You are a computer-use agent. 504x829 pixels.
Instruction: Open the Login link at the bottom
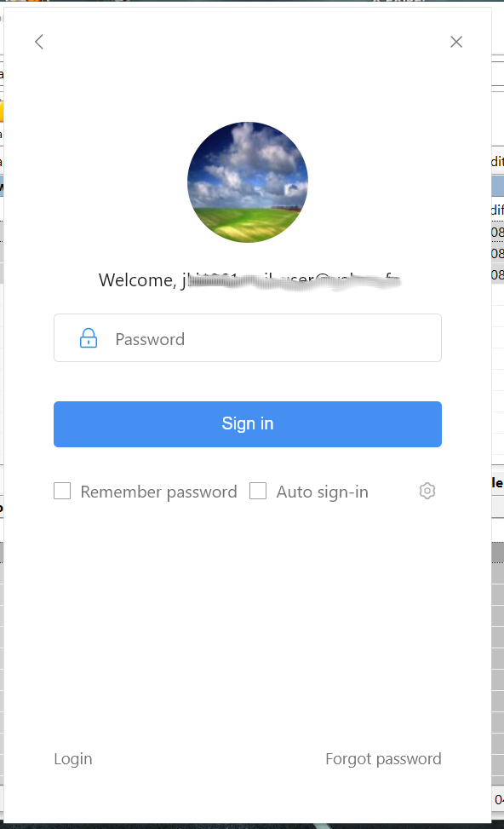(73, 759)
